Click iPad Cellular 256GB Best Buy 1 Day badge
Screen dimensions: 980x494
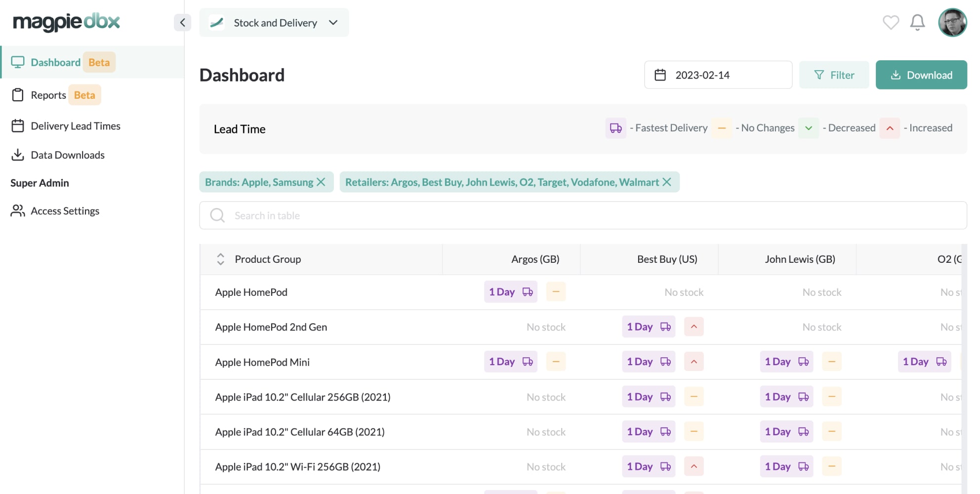tap(648, 397)
